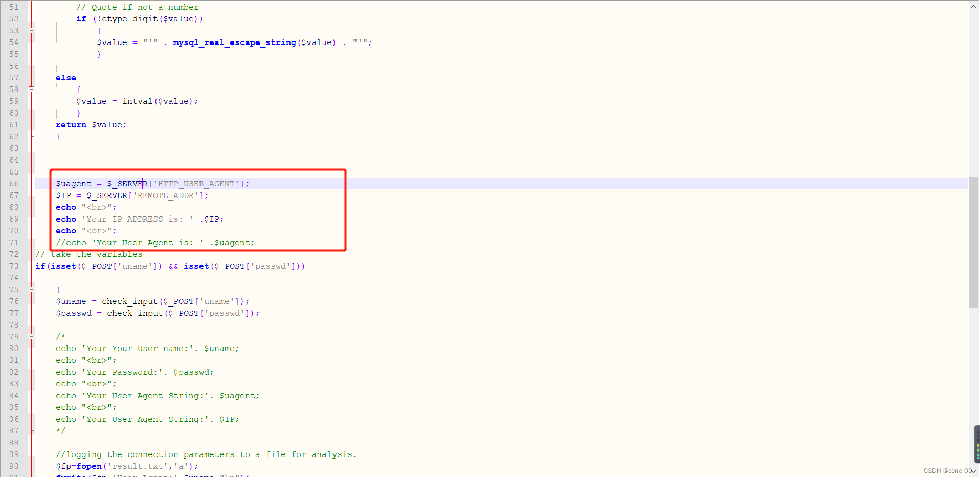The width and height of the screenshot is (980, 478).
Task: Click 'Your Password:' text on line 82
Action: pos(122,372)
